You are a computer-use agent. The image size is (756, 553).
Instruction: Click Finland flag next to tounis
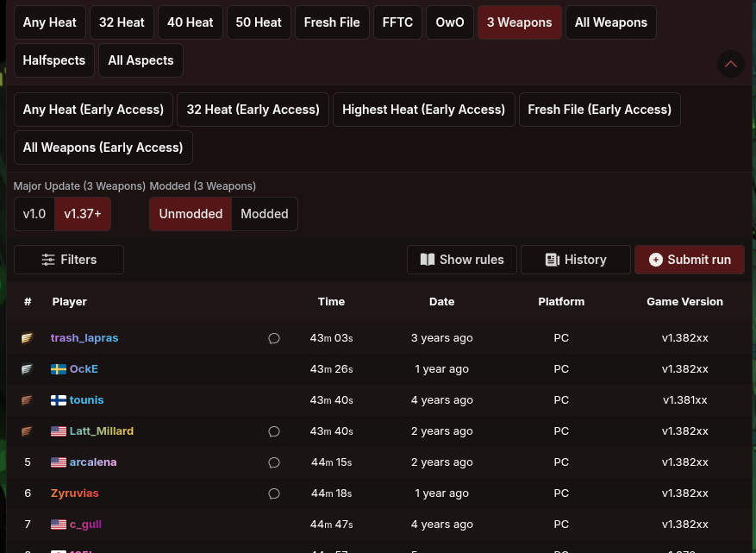point(59,400)
